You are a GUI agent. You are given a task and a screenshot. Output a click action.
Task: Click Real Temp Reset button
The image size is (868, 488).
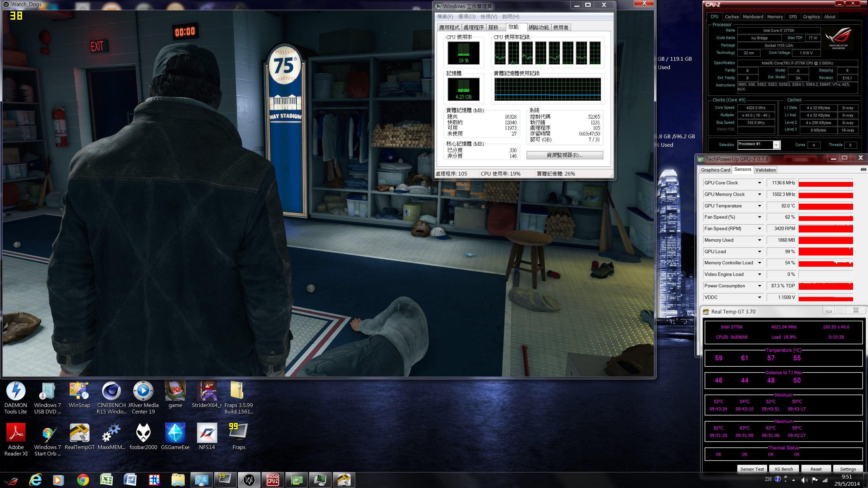point(816,469)
